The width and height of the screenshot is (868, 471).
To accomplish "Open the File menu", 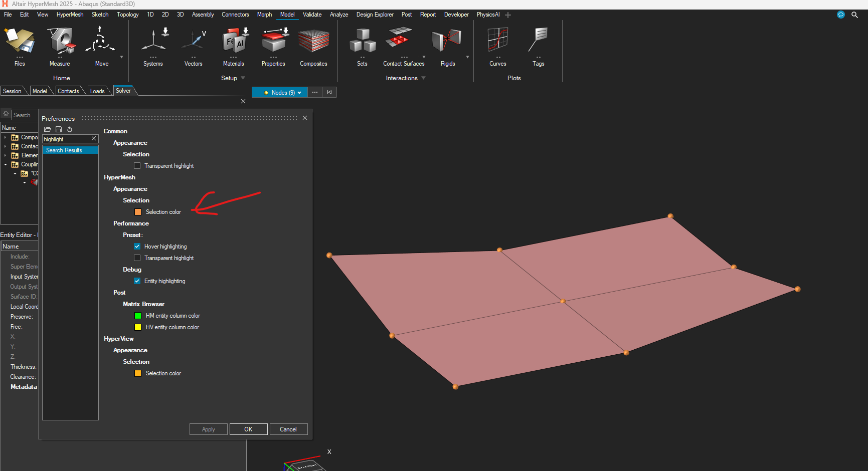I will tap(8, 15).
